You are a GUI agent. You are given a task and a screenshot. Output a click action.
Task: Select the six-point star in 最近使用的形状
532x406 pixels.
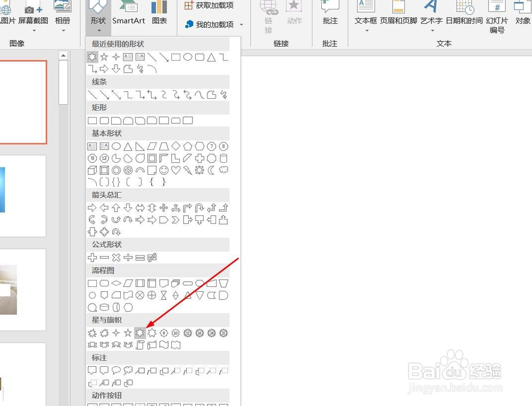pyautogui.click(x=92, y=57)
